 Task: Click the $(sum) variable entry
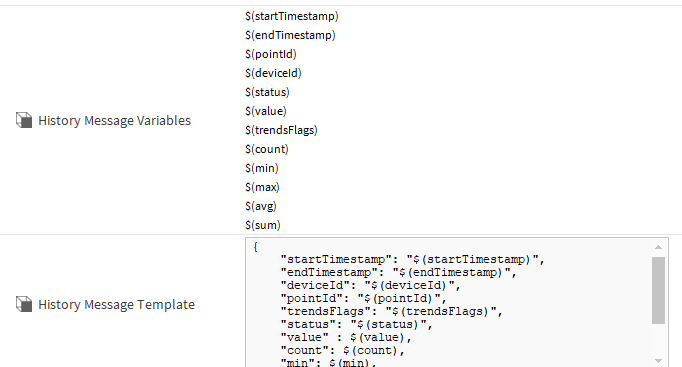click(x=263, y=225)
